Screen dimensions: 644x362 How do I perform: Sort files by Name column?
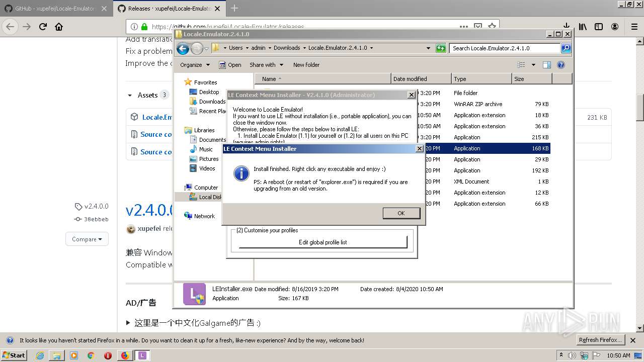click(323, 79)
